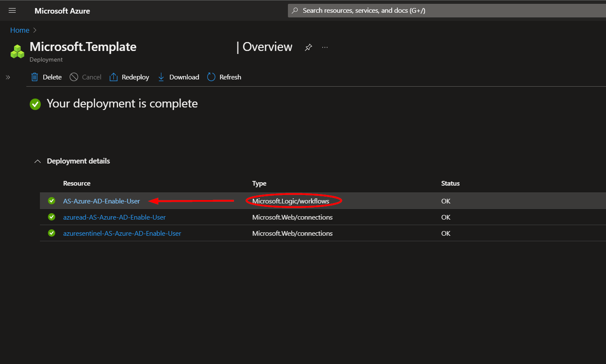This screenshot has width=606, height=364.
Task: Click the Download toolbar label
Action: coord(184,77)
